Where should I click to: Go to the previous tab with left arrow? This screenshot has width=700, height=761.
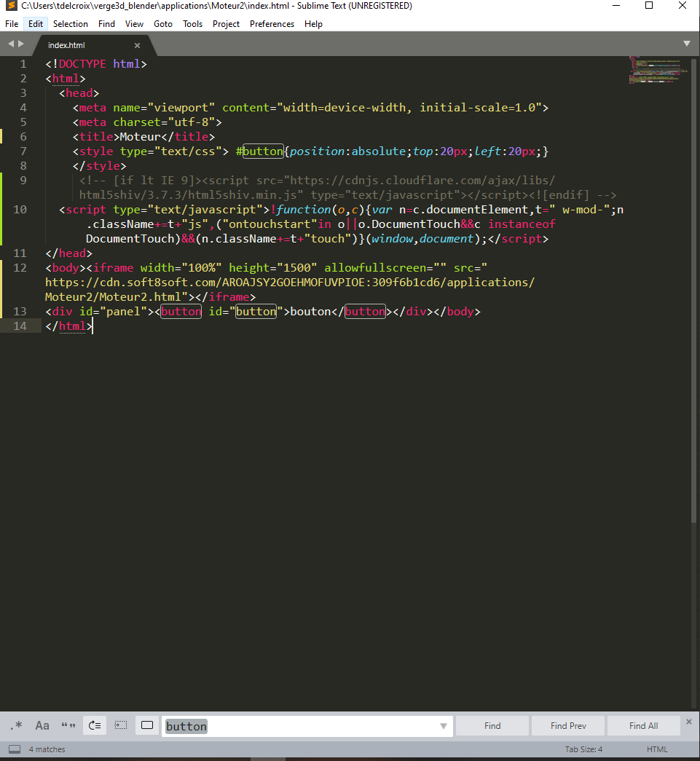point(11,44)
